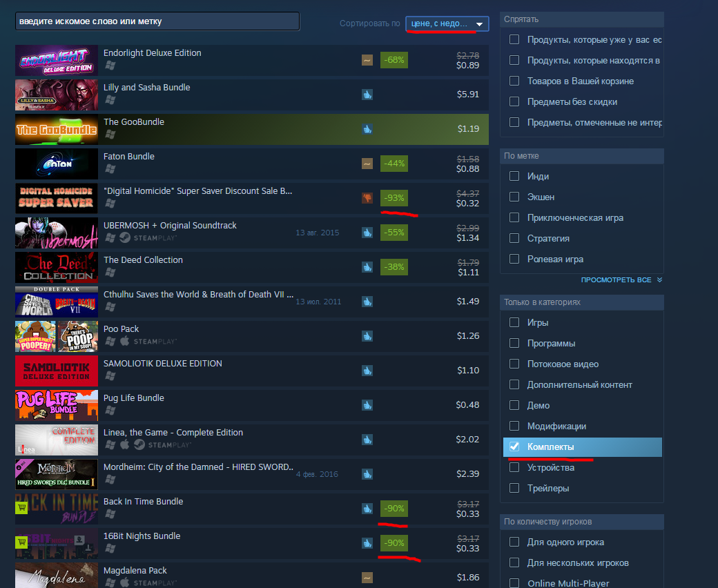Screen dimensions: 718x588
Task: Click the review icon for SAMOLIOTIK DELUXE EDITION
Action: [367, 371]
